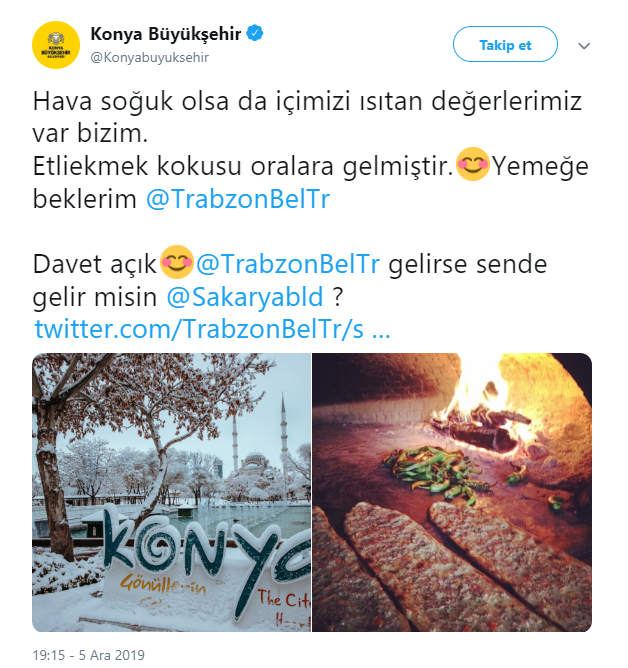Open first @TrabzonBelTr mention

(x=238, y=199)
